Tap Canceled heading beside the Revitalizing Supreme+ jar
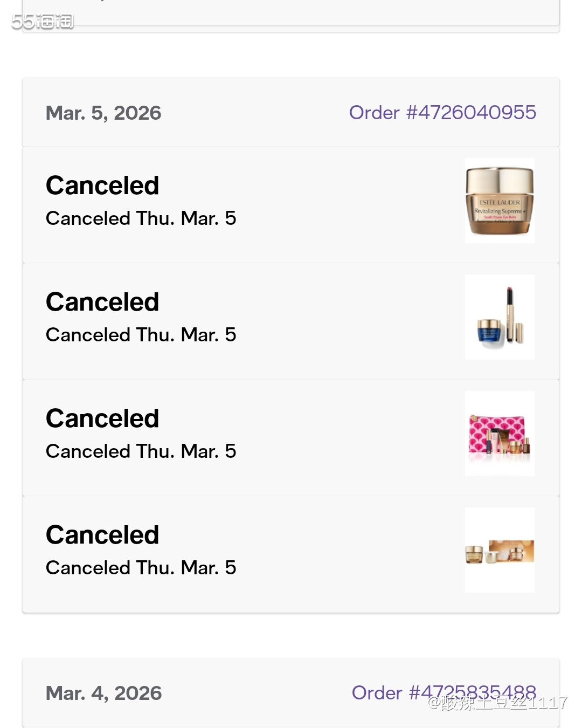Screen dimensions: 582x728 [102, 186]
